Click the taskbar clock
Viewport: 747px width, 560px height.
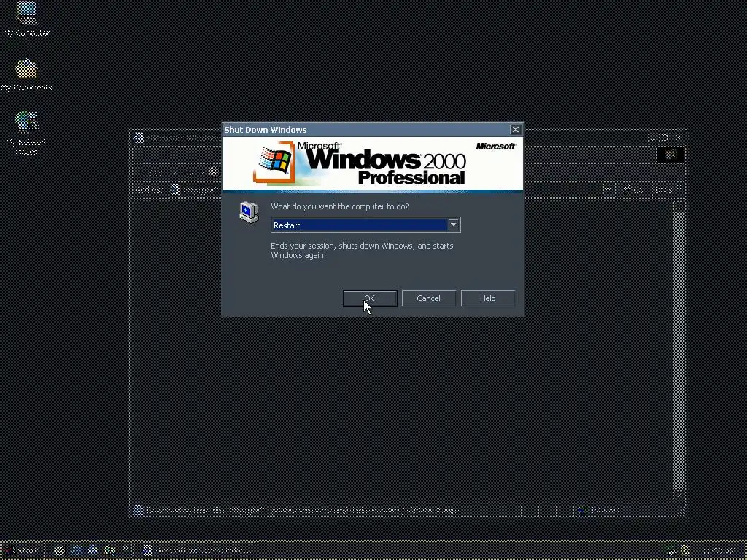(x=719, y=551)
